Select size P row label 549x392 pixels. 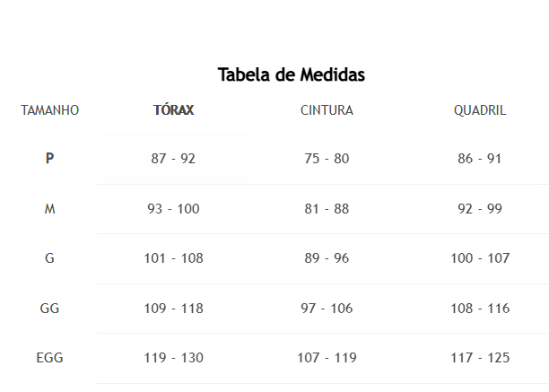pos(50,159)
